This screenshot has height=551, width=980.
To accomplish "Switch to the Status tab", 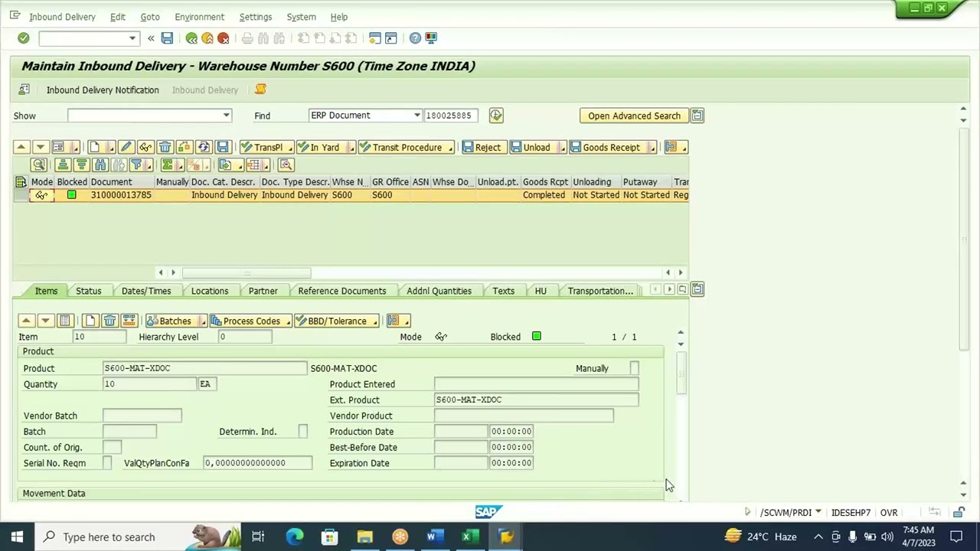I will click(89, 291).
